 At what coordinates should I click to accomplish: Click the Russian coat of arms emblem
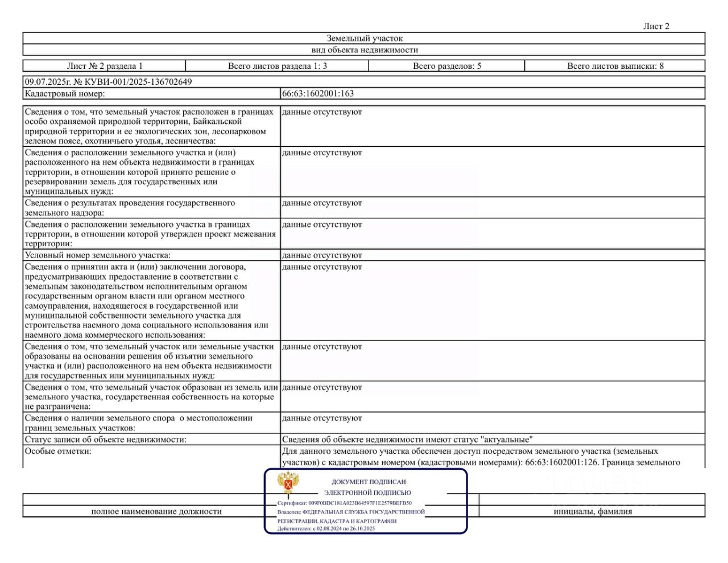tap(288, 483)
